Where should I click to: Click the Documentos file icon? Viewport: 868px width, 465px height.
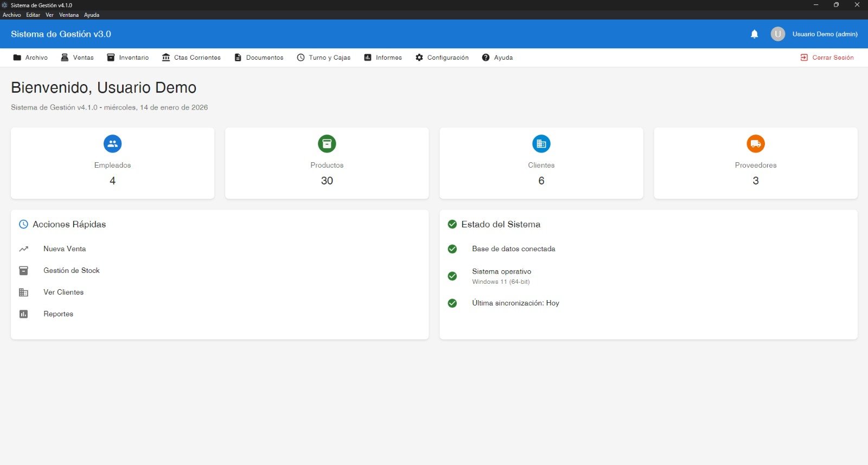point(238,58)
